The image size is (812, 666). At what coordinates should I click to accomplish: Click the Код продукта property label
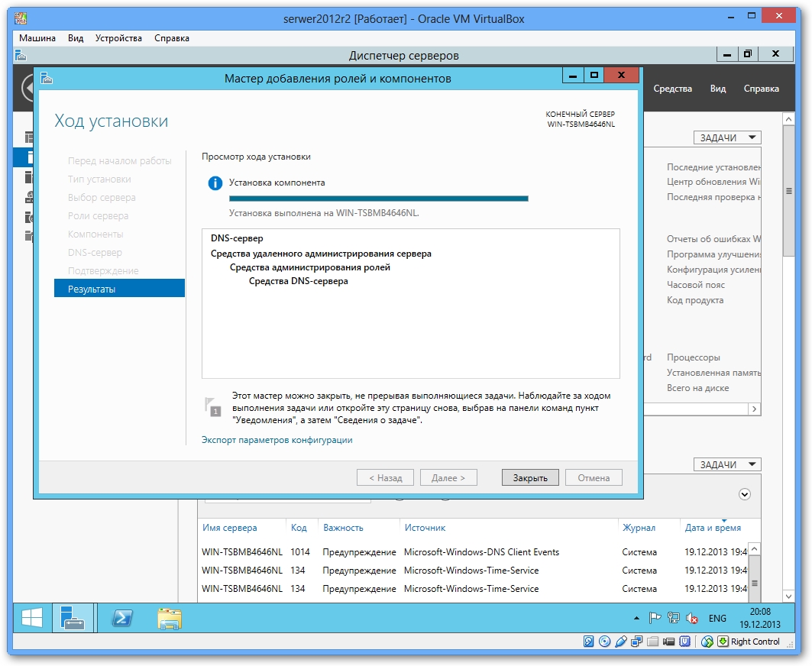[695, 300]
